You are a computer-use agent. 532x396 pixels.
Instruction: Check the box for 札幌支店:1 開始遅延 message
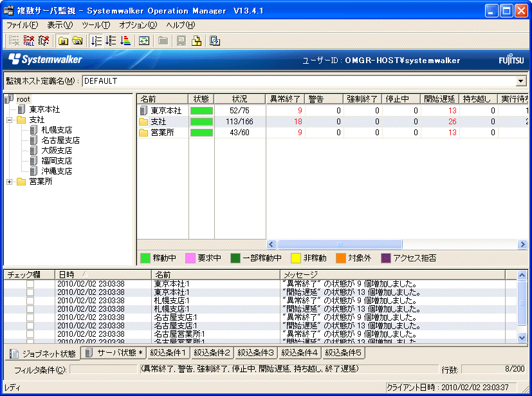pyautogui.click(x=30, y=309)
